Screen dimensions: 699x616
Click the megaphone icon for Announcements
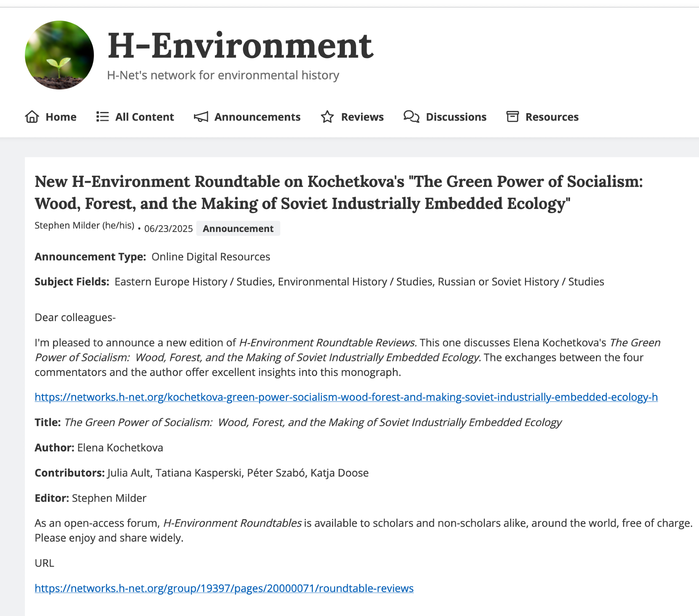pyautogui.click(x=201, y=117)
